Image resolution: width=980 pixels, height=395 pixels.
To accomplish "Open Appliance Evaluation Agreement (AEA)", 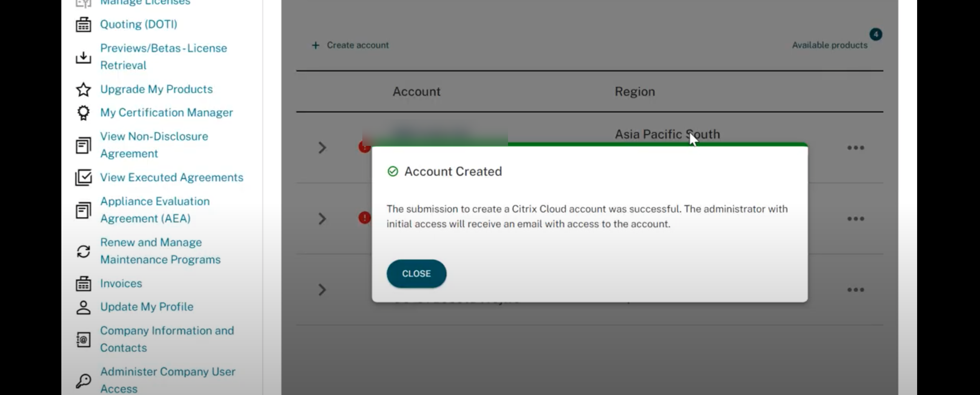I will click(x=155, y=210).
